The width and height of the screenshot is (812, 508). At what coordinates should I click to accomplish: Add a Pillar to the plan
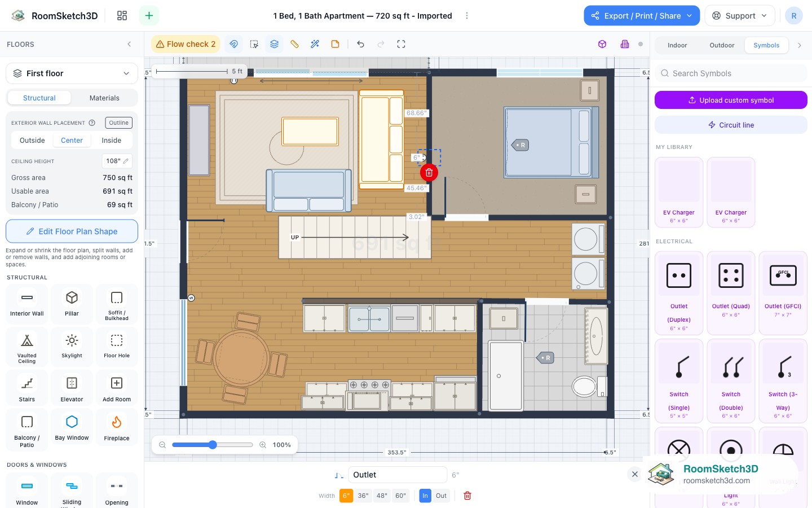[72, 304]
